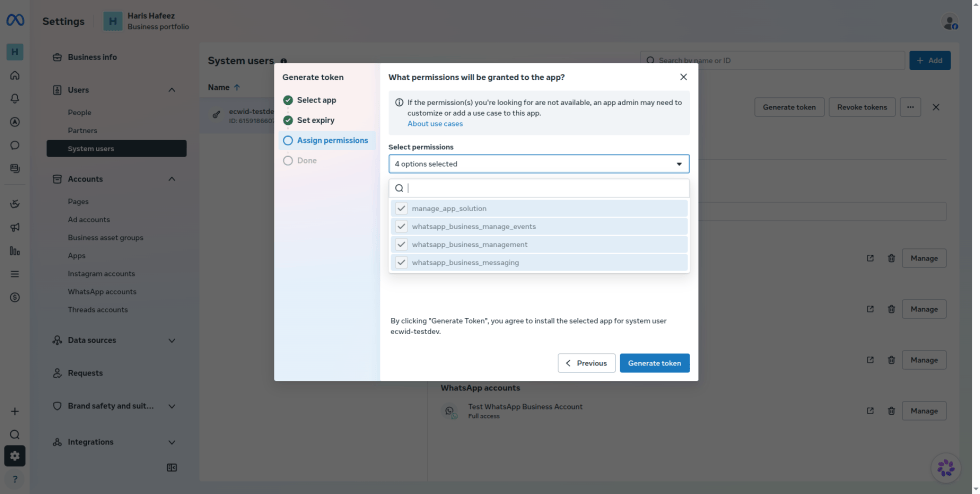
Task: Open Business asset groups
Action: click(x=106, y=238)
